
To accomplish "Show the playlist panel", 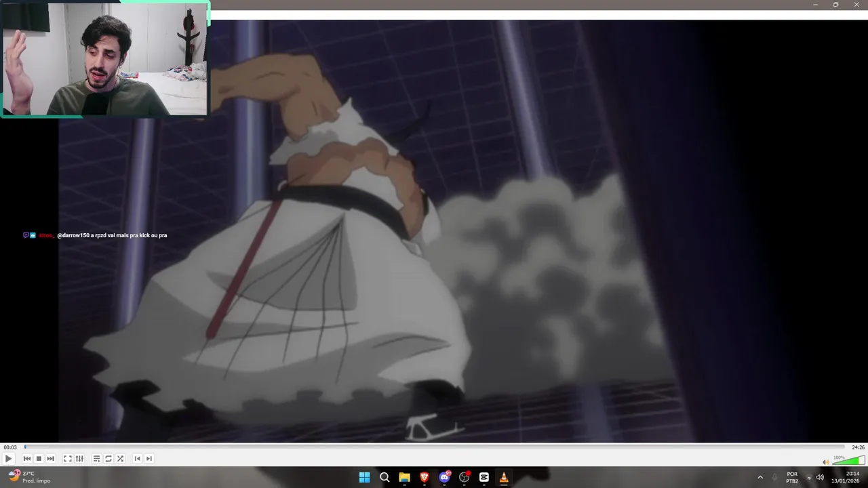I will [96, 459].
